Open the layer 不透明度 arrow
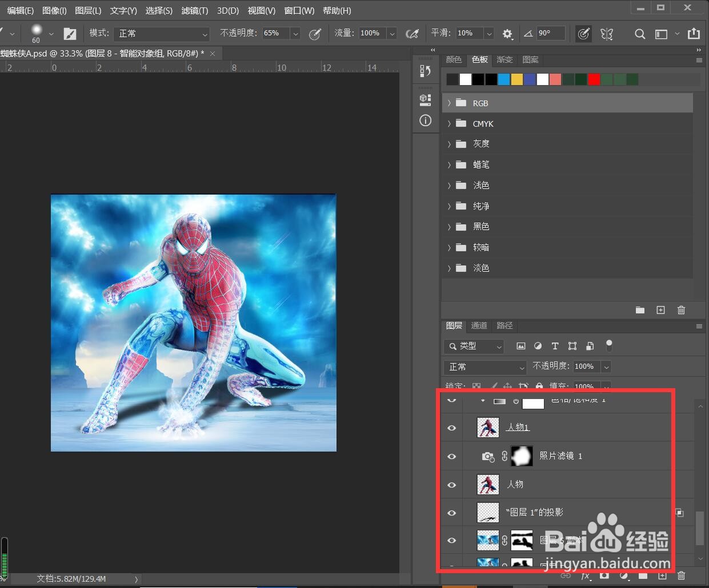 point(606,367)
